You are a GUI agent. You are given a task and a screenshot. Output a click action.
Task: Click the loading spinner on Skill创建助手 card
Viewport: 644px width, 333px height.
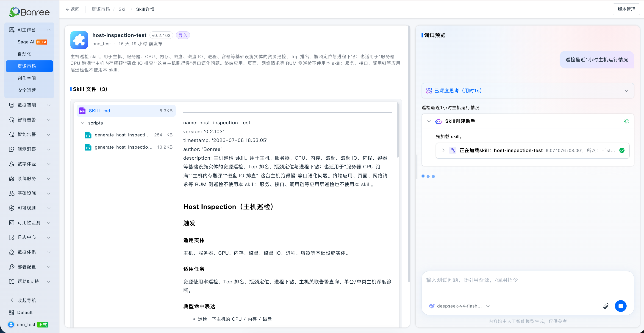[x=626, y=121]
